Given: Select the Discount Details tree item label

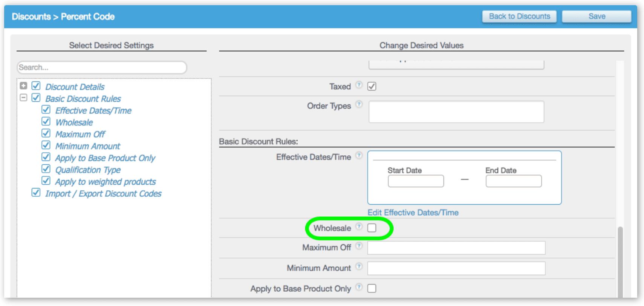Looking at the screenshot, I should point(75,87).
